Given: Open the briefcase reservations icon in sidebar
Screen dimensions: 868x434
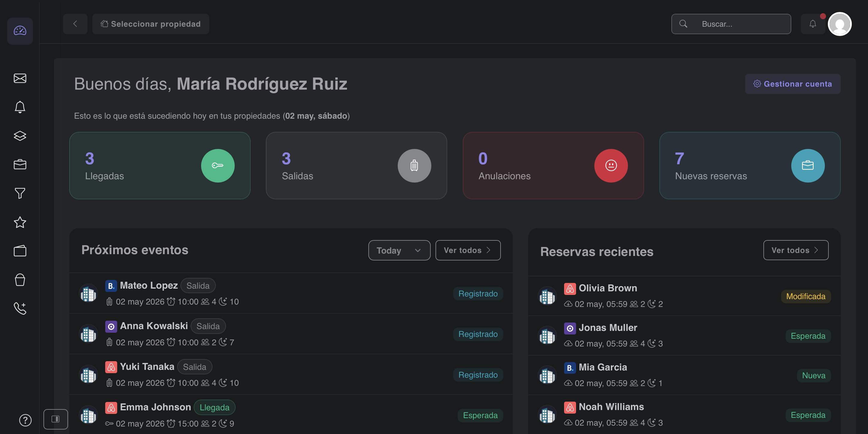Looking at the screenshot, I should (20, 165).
